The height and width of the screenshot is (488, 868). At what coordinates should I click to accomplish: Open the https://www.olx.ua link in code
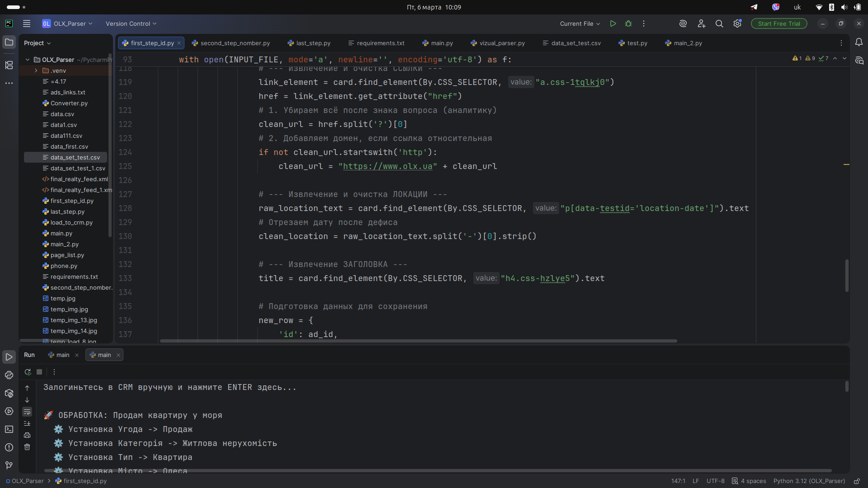tap(387, 166)
